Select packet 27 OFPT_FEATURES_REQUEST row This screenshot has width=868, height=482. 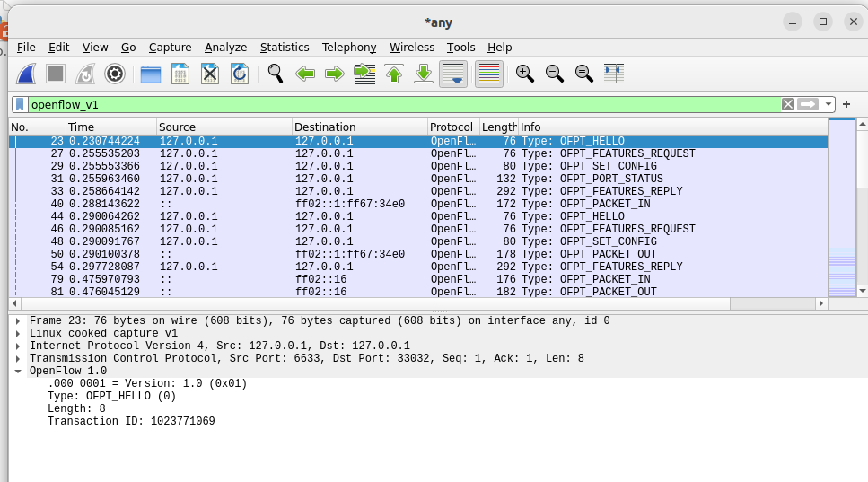point(418,153)
